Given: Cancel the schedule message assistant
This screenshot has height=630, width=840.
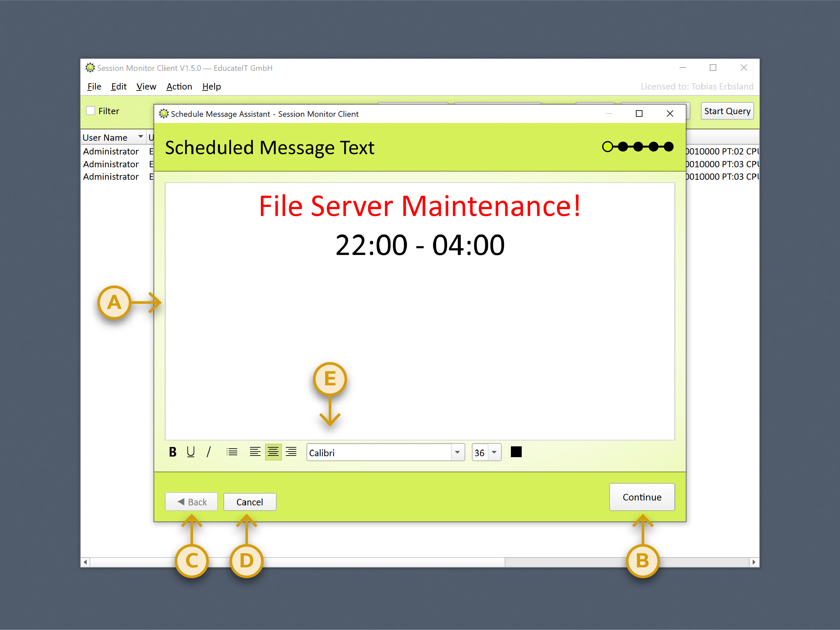Looking at the screenshot, I should (x=249, y=502).
